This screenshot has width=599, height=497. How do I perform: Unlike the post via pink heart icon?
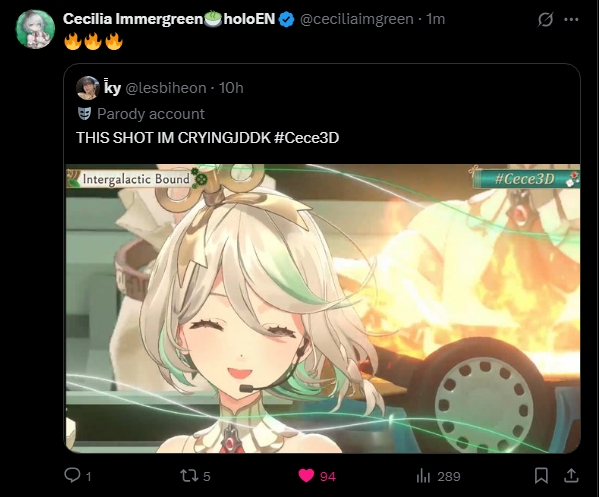(x=306, y=476)
